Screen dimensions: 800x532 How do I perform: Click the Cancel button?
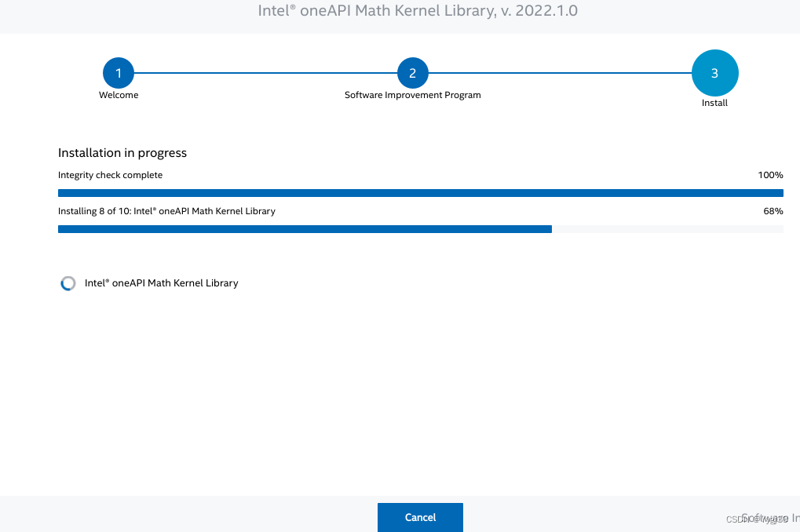(x=420, y=517)
